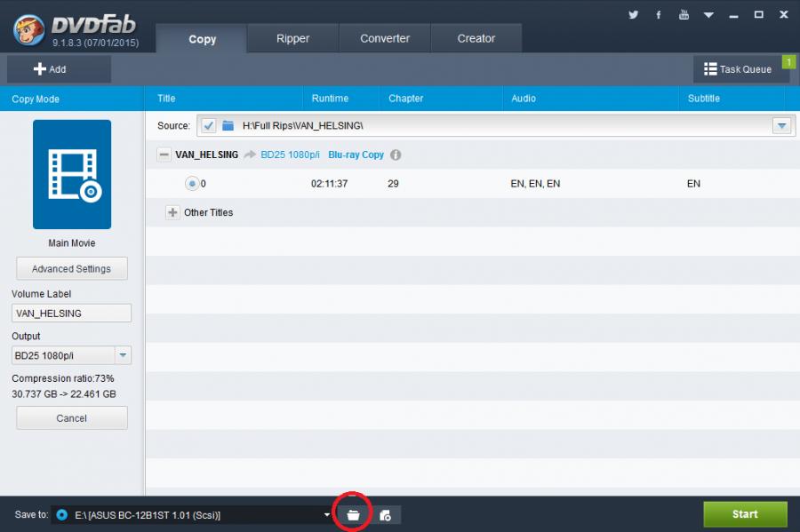Click the Blu-ray Copy link
This screenshot has height=532, width=800.
click(356, 155)
